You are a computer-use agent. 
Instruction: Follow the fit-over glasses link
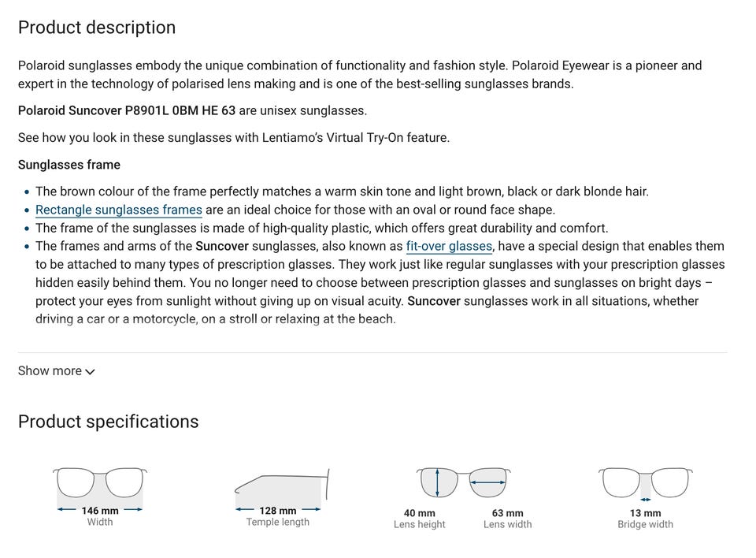pos(449,246)
